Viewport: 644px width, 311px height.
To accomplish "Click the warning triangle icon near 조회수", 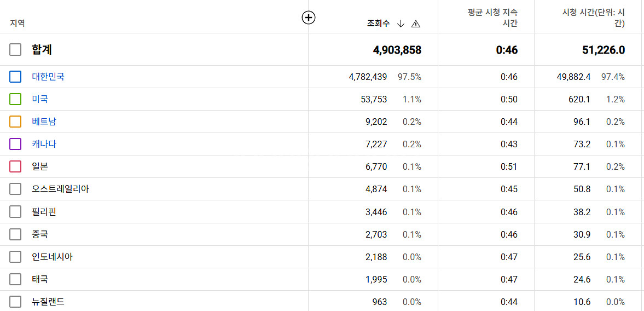I will [x=416, y=24].
